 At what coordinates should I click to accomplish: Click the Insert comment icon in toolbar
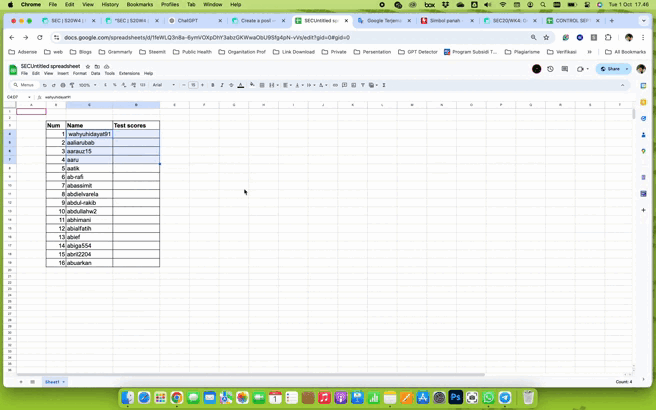click(344, 85)
